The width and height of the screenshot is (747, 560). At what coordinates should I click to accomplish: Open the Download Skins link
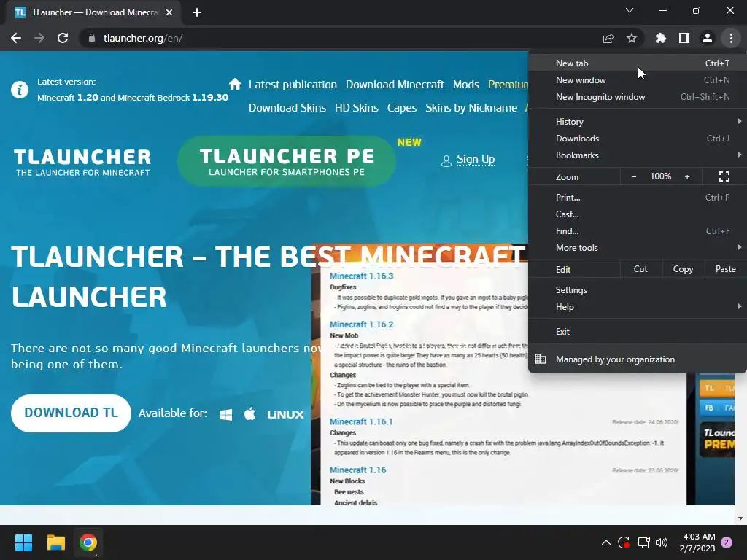287,108
